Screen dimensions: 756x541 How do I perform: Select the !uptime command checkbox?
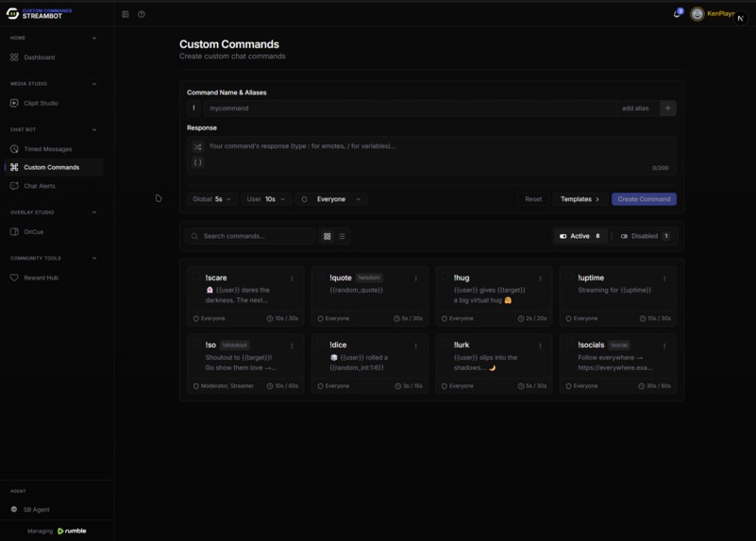coord(569,277)
